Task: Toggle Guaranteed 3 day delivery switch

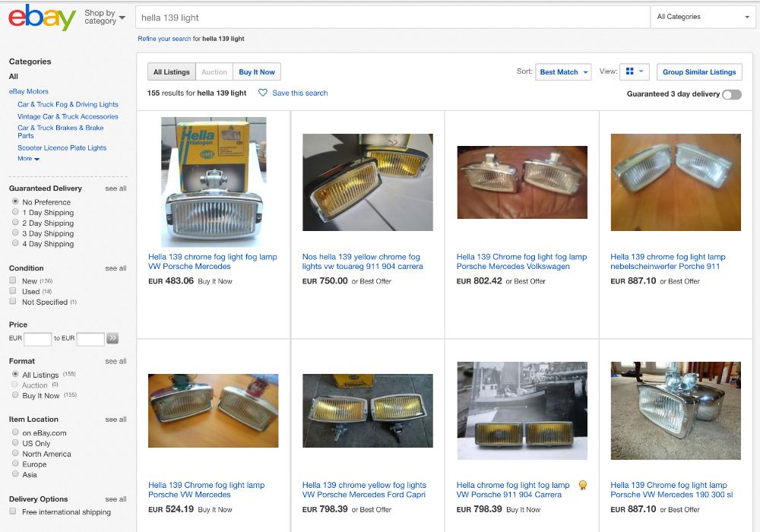Action: point(732,94)
